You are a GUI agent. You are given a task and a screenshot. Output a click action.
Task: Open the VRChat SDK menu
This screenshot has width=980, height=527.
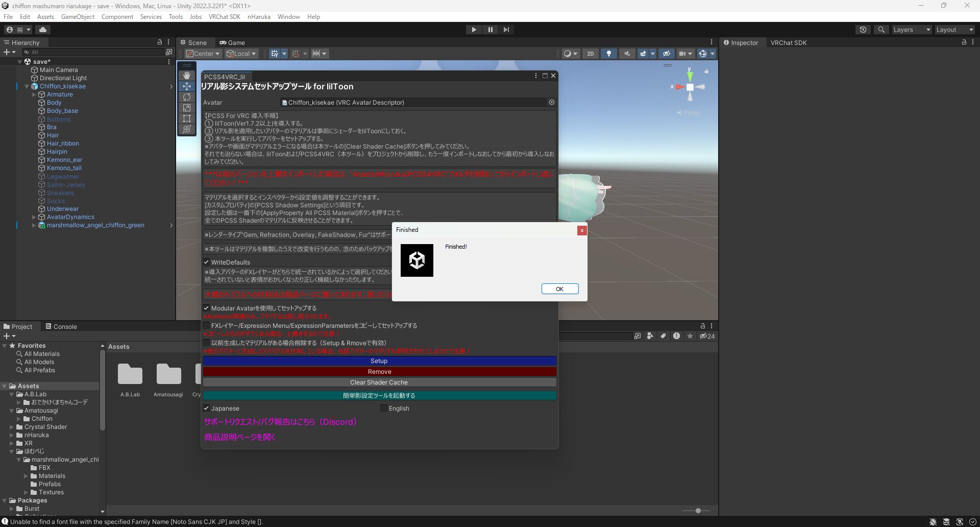224,16
